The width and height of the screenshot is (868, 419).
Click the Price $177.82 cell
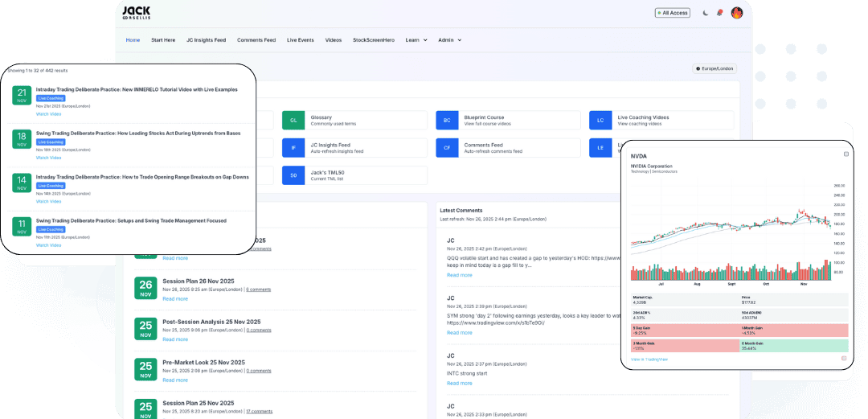794,300
